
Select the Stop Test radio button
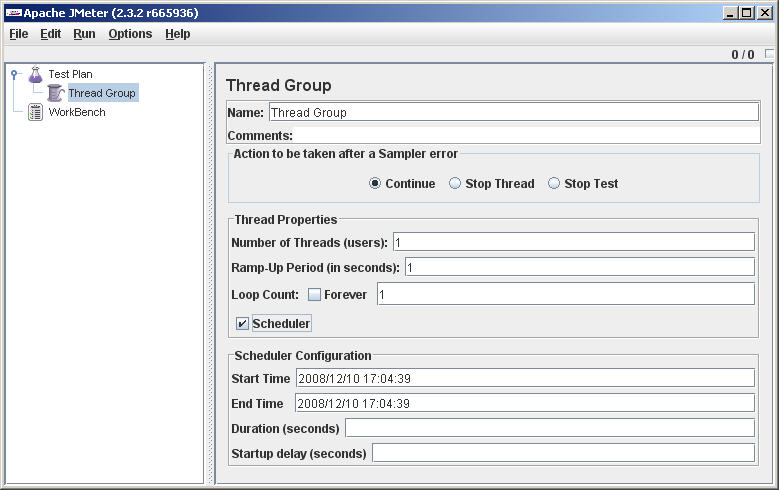(553, 183)
